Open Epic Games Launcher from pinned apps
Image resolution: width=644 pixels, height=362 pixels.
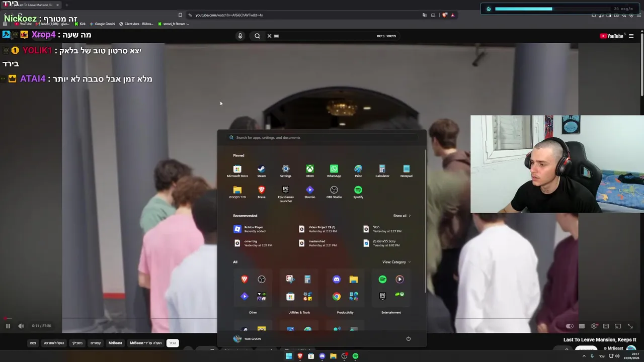point(286,194)
